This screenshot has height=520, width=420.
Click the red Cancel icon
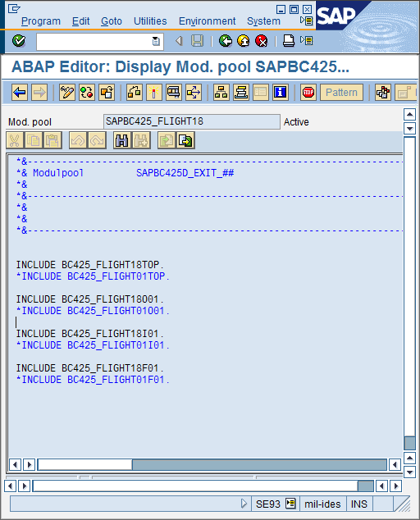262,41
